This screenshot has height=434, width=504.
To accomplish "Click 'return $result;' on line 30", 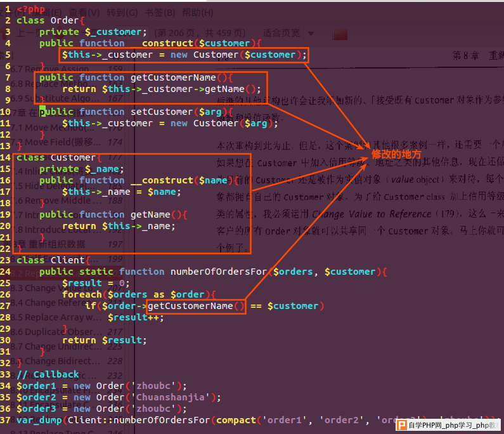I will tap(105, 340).
